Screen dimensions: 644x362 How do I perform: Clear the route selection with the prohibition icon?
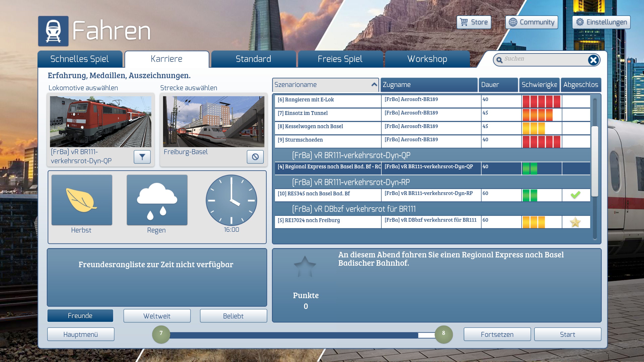point(255,157)
